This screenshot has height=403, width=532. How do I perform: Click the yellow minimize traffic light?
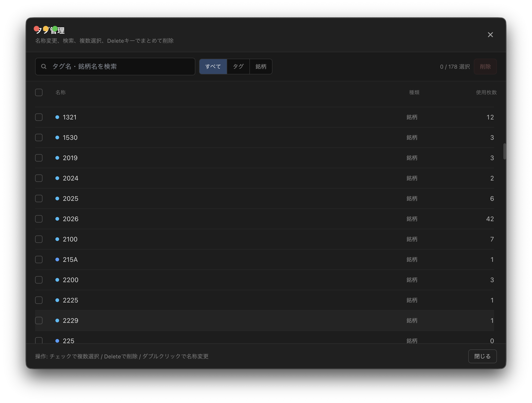pos(46,29)
